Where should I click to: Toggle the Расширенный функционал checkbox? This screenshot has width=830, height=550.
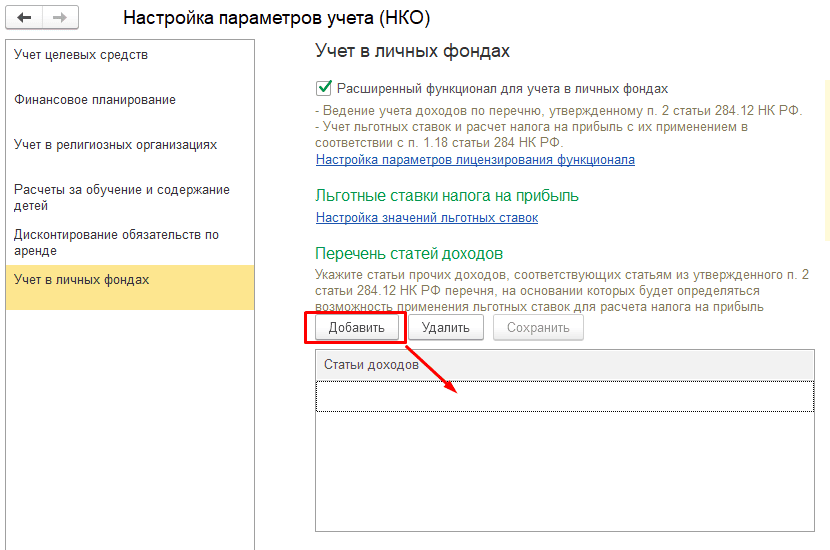323,88
